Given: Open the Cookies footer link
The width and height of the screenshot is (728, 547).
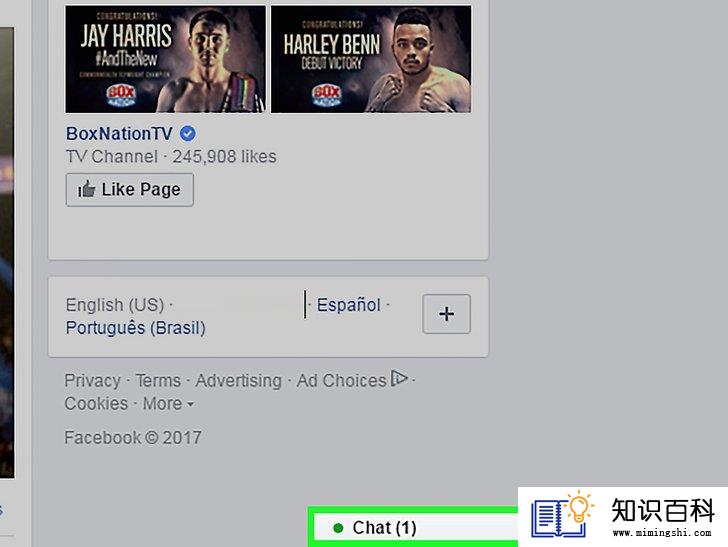Looking at the screenshot, I should point(96,404).
